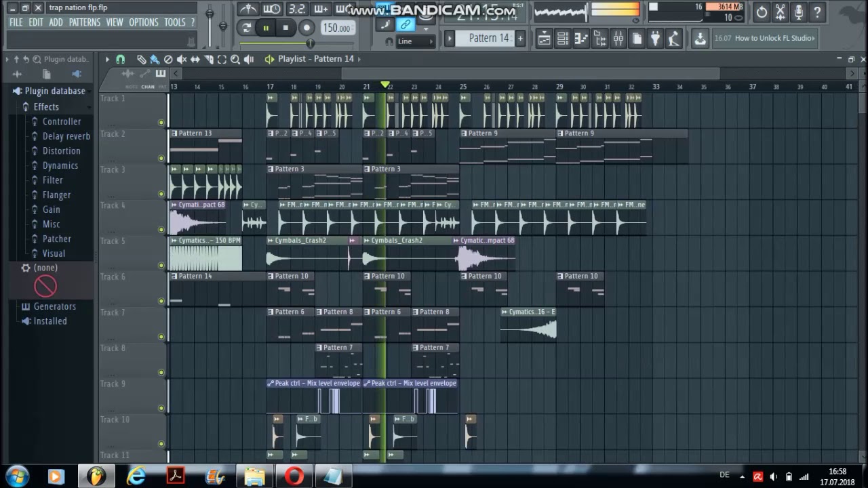Toggle the Track 4 mute LED

tap(161, 230)
